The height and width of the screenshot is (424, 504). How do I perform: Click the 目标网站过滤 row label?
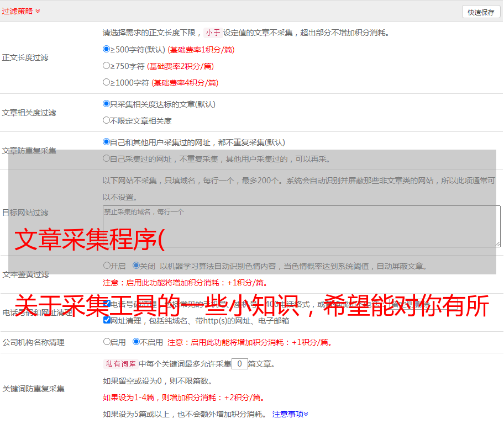tap(25, 213)
